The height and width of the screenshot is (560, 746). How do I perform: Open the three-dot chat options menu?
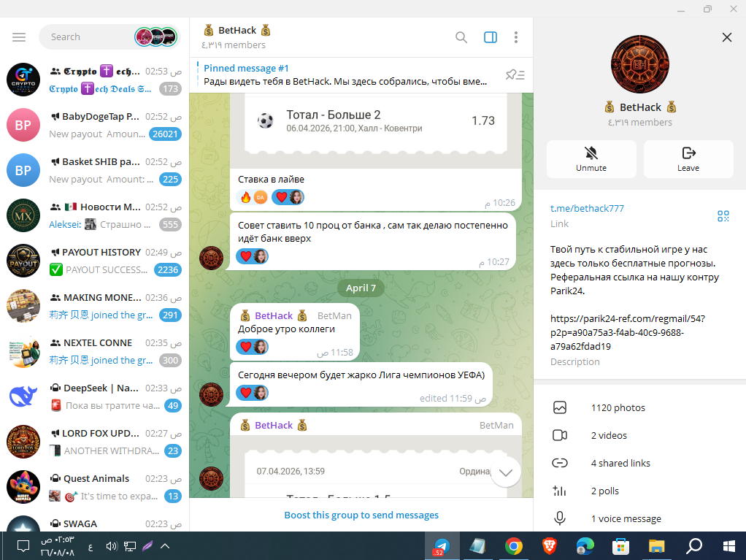pos(516,37)
